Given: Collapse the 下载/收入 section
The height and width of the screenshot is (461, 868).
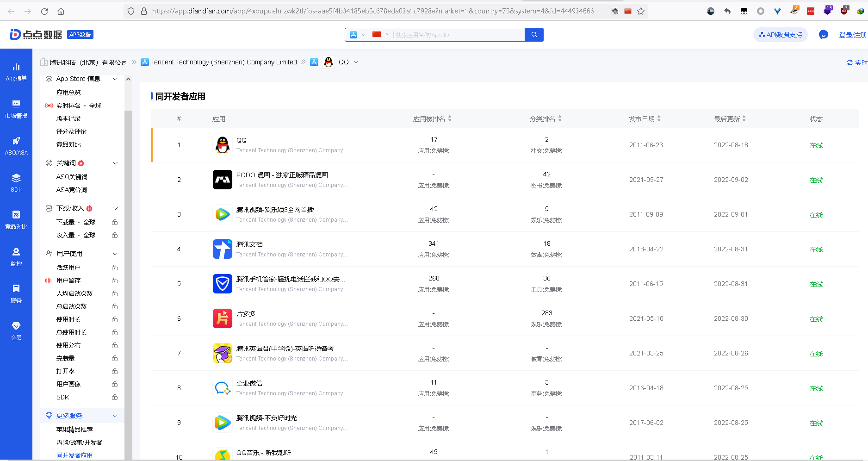Looking at the screenshot, I should pos(115,208).
